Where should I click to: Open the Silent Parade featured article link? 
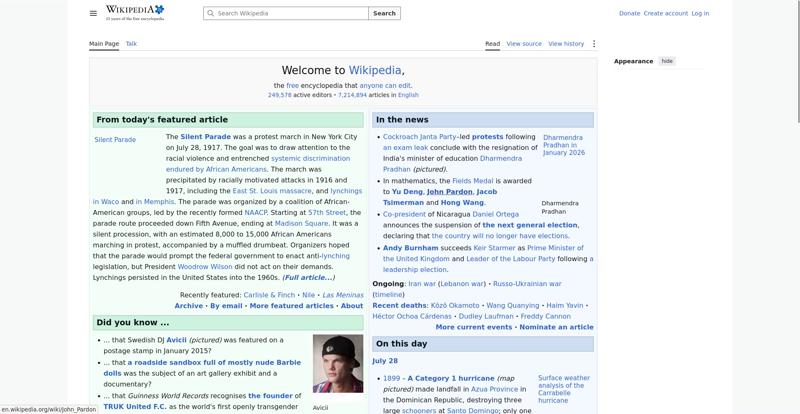206,137
